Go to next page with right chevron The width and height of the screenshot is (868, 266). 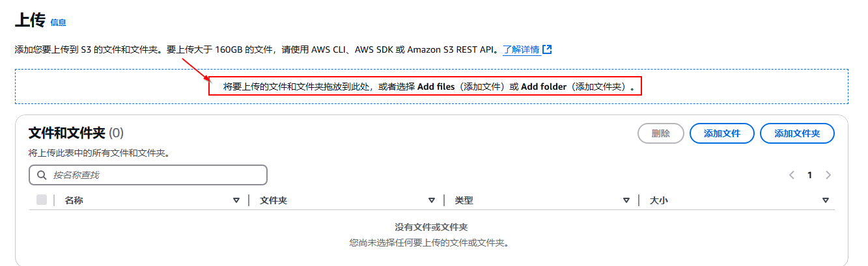click(x=828, y=175)
